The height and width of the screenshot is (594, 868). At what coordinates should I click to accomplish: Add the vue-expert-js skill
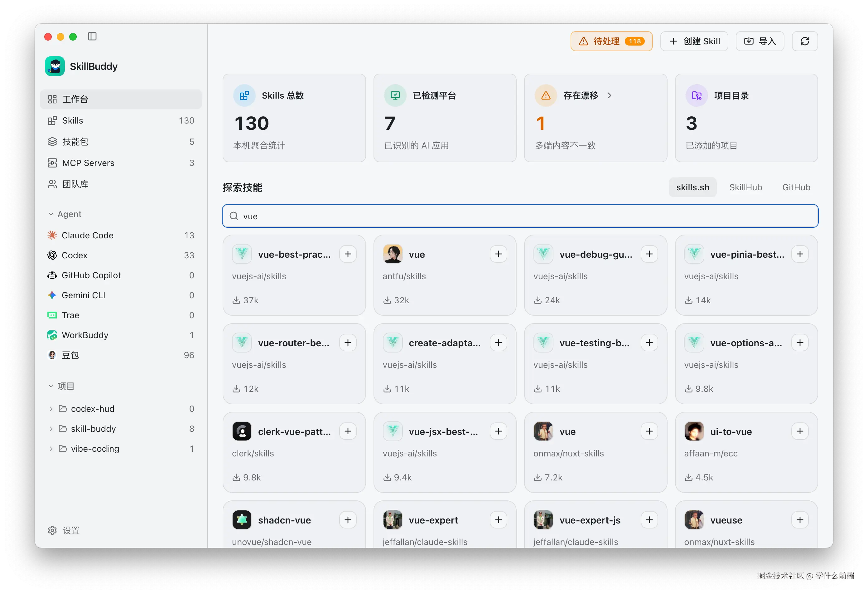click(649, 520)
